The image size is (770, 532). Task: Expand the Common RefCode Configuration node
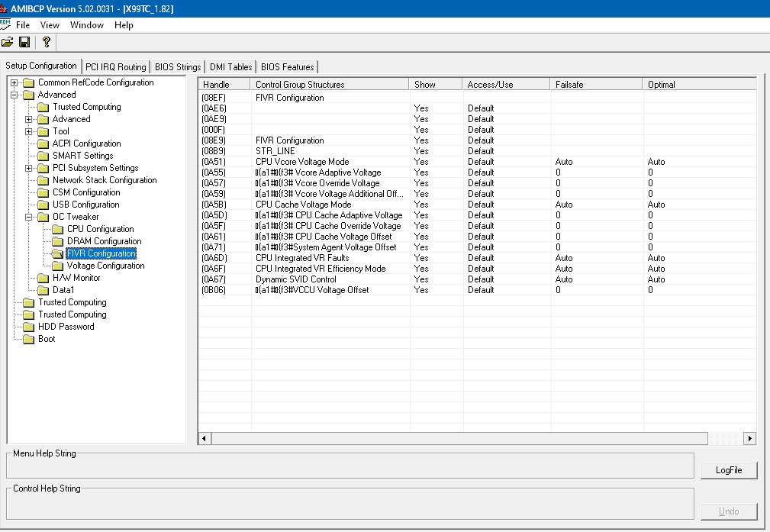(x=14, y=82)
